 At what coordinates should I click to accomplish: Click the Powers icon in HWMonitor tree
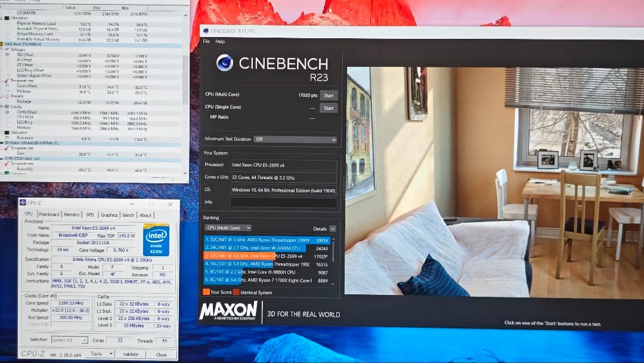[x=7, y=96]
